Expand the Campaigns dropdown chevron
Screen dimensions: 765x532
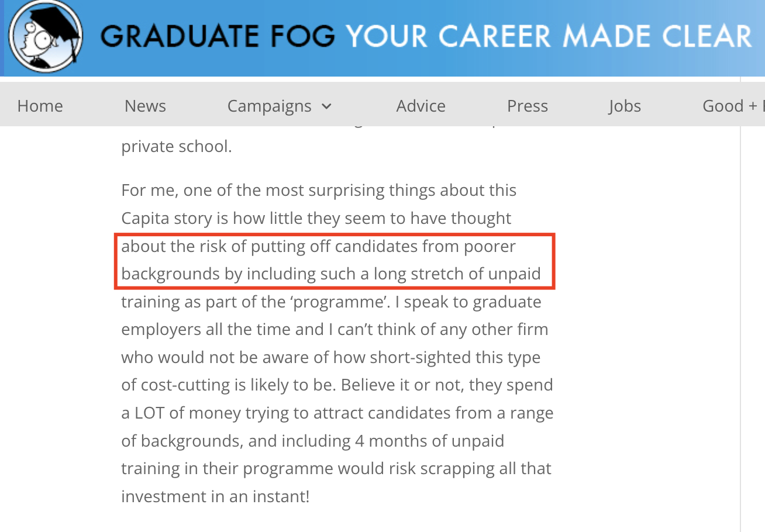click(x=327, y=106)
